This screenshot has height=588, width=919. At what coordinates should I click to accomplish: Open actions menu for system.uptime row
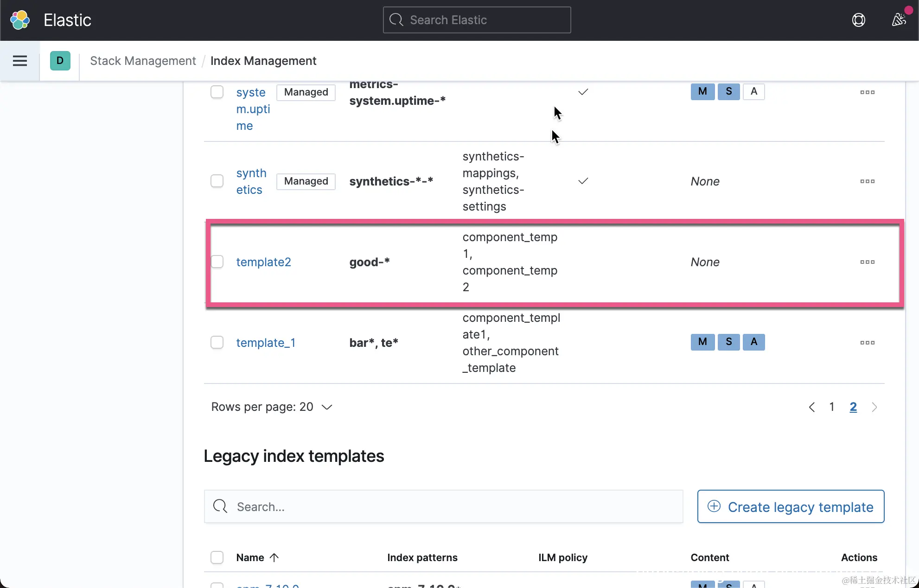coord(867,92)
